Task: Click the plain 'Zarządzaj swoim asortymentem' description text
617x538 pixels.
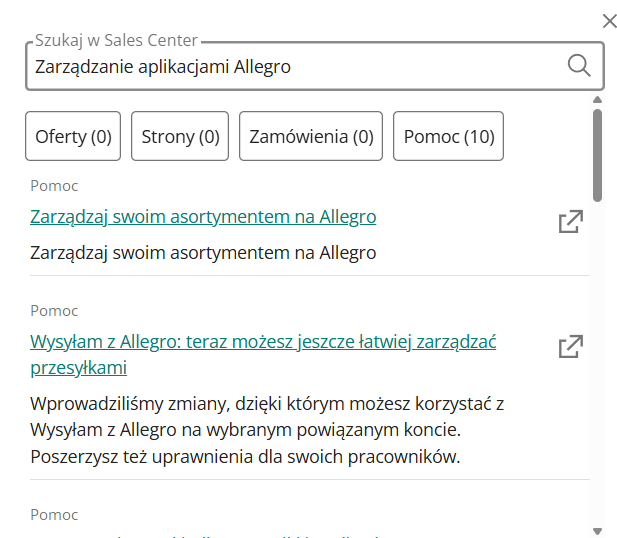Action: [x=203, y=253]
